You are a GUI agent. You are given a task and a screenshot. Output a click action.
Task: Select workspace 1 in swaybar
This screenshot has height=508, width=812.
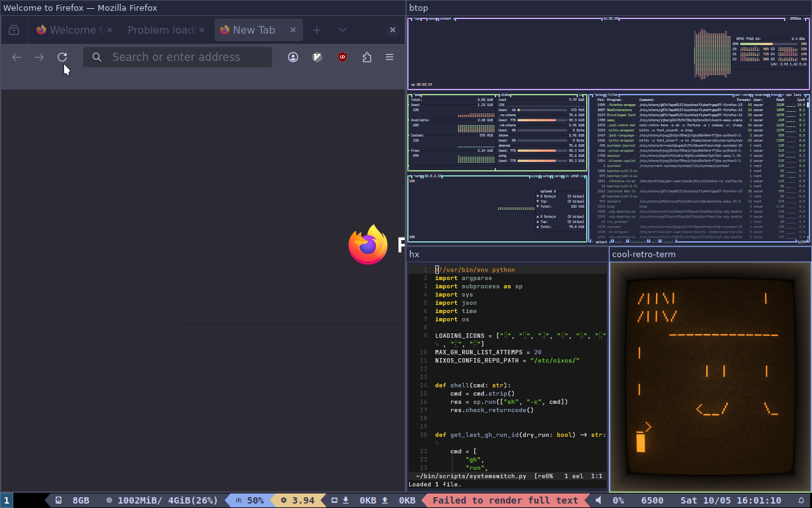tap(6, 500)
